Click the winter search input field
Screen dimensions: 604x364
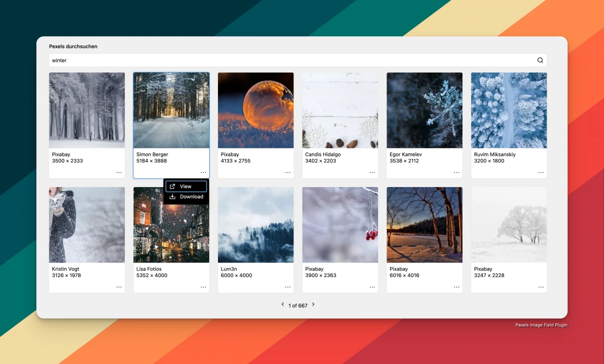coord(297,60)
